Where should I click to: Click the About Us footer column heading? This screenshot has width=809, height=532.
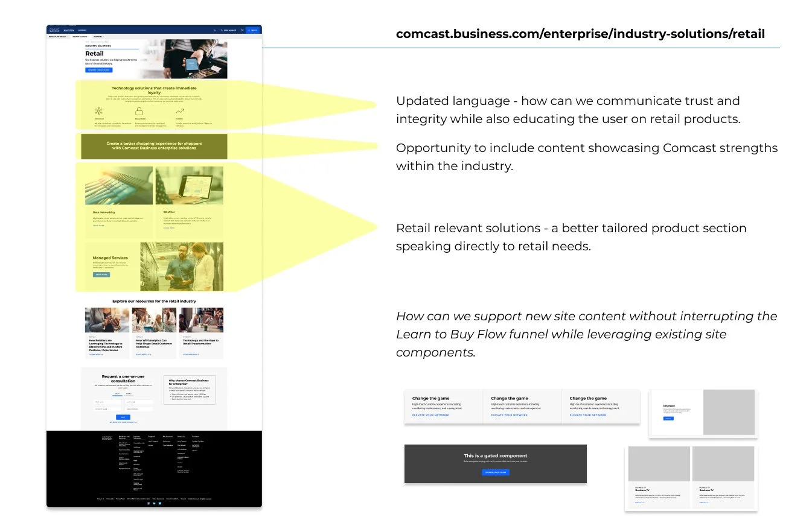[x=181, y=437]
